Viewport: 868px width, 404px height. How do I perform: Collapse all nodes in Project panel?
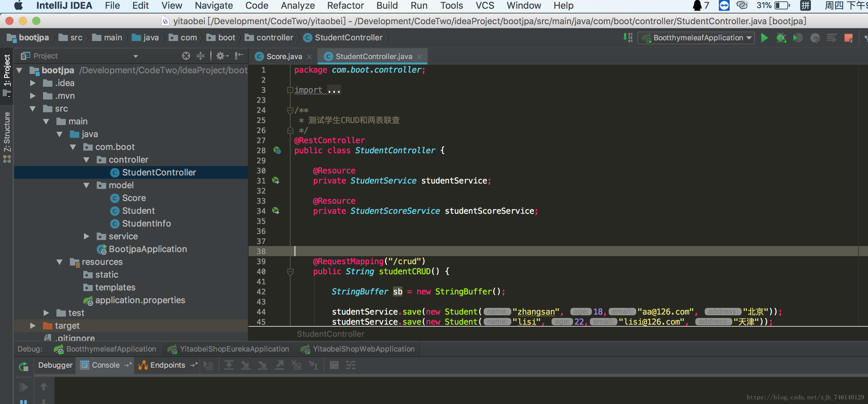click(x=201, y=56)
